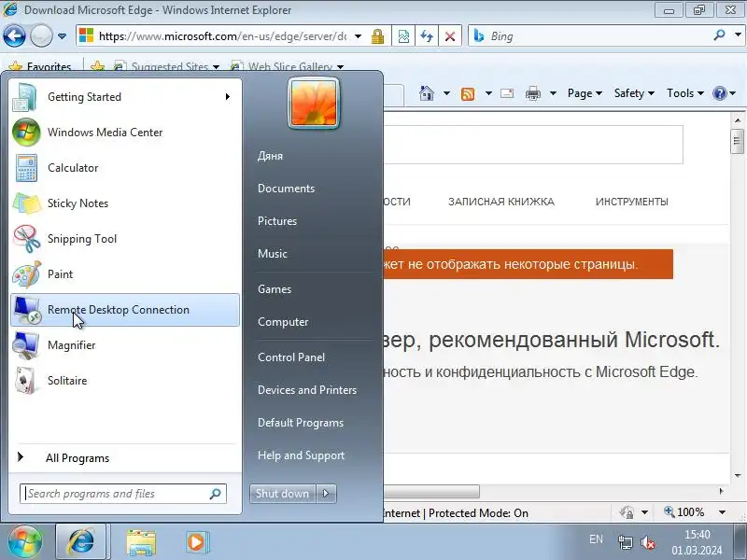Launch Windows Media Center

point(125,133)
